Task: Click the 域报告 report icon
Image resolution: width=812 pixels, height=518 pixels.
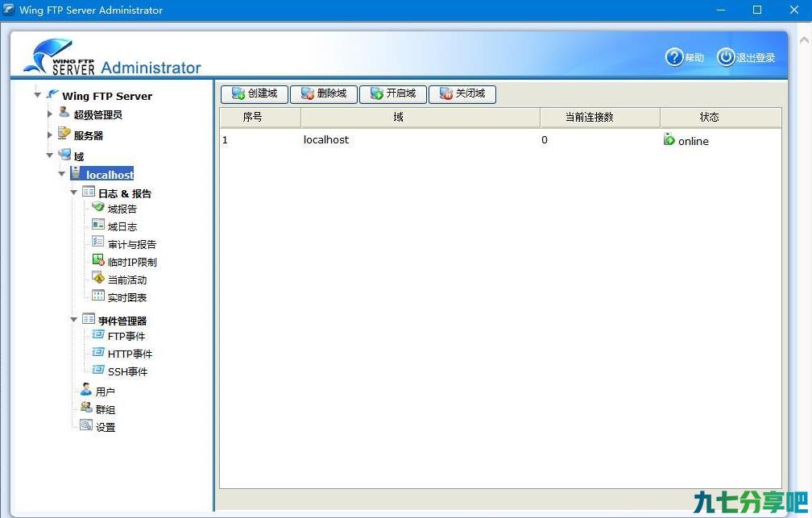Action: click(x=98, y=207)
